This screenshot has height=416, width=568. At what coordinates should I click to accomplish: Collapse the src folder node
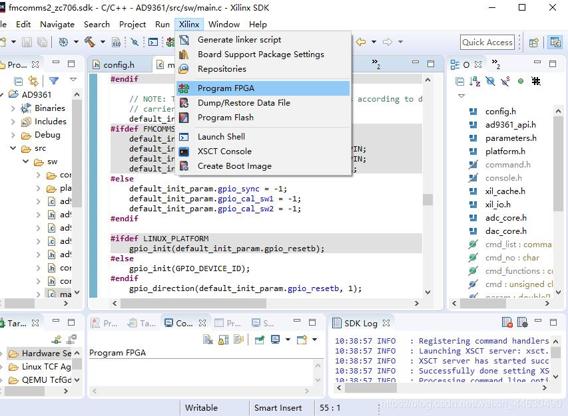pos(13,148)
